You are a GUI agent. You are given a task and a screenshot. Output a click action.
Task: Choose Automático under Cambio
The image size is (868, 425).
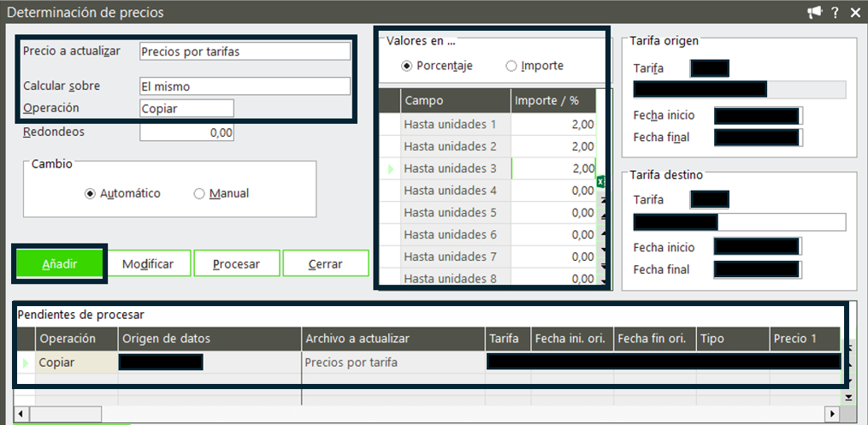tap(91, 193)
